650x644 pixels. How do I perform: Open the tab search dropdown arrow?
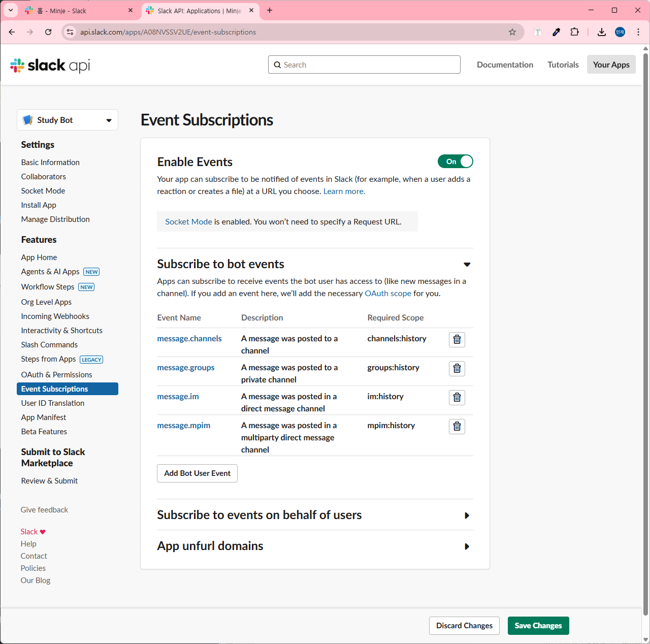(x=11, y=11)
